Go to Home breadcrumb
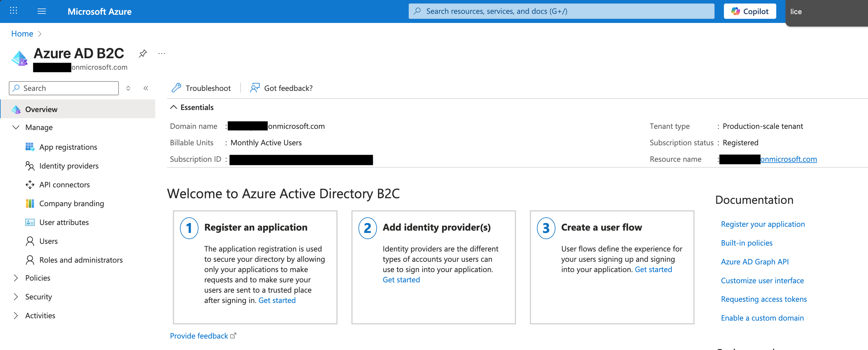This screenshot has width=868, height=350. point(22,34)
